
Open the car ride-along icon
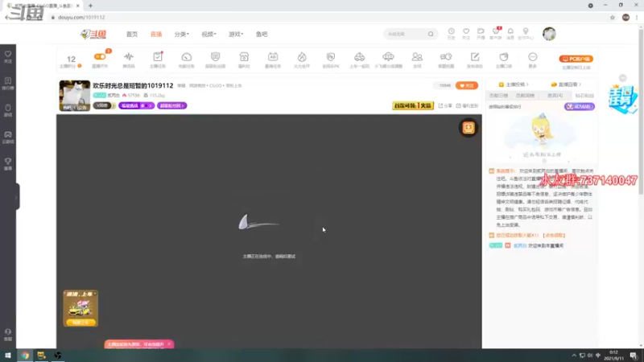(x=359, y=59)
